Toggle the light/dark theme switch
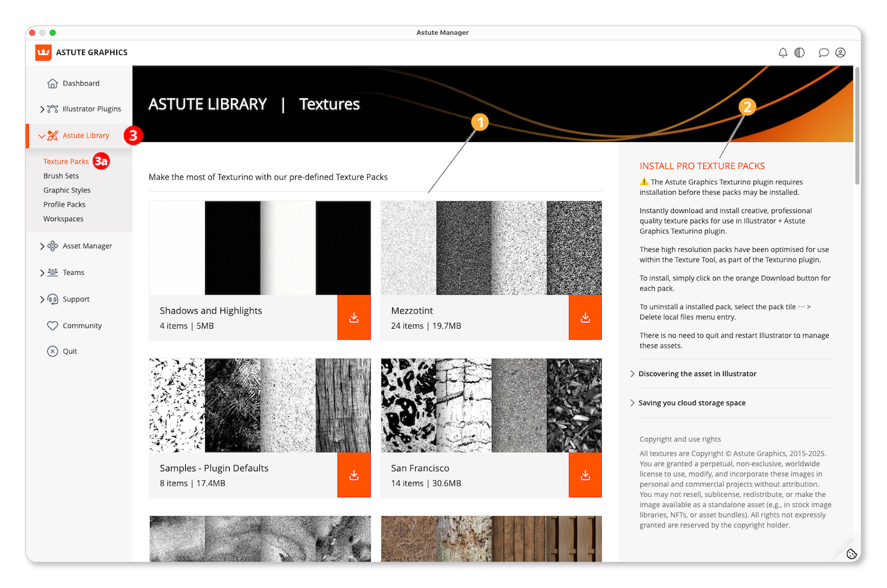Image resolution: width=887 pixels, height=588 pixels. tap(800, 53)
